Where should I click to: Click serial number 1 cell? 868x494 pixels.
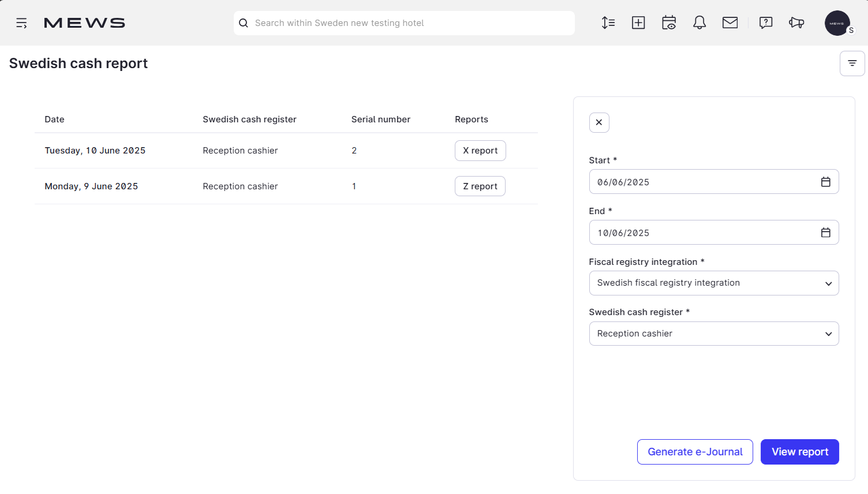coord(354,186)
